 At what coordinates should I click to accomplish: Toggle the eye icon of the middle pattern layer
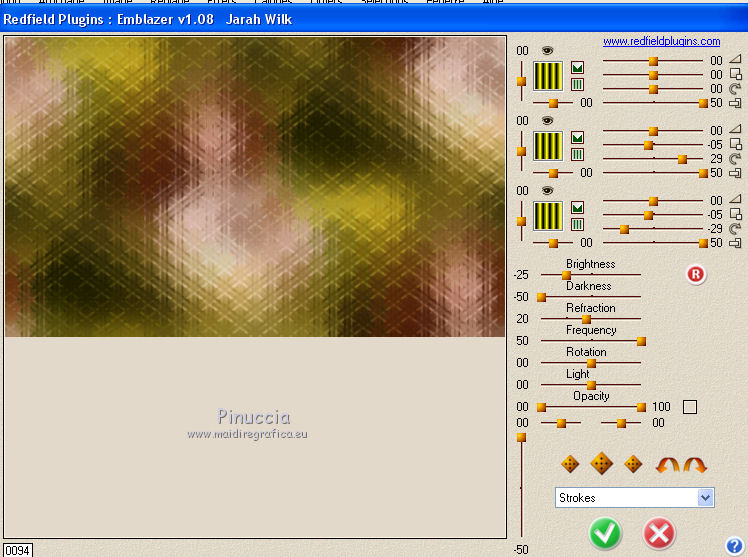547,121
